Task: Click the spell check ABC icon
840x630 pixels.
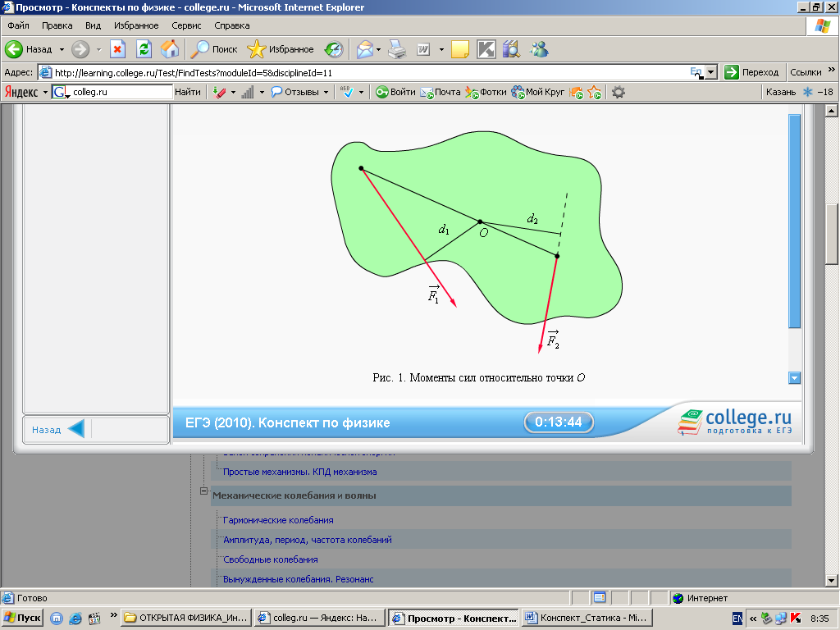Action: tap(347, 92)
